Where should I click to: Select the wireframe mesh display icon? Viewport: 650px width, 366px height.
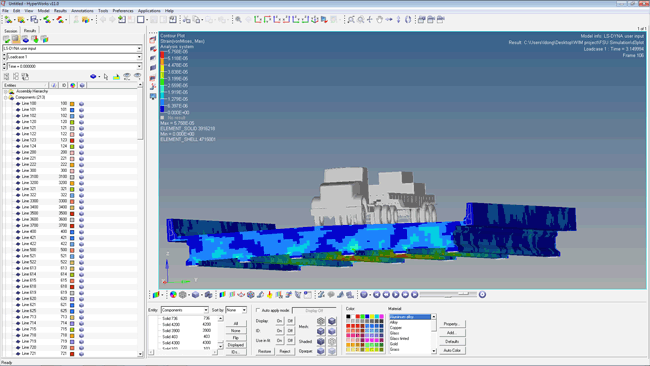(x=321, y=321)
